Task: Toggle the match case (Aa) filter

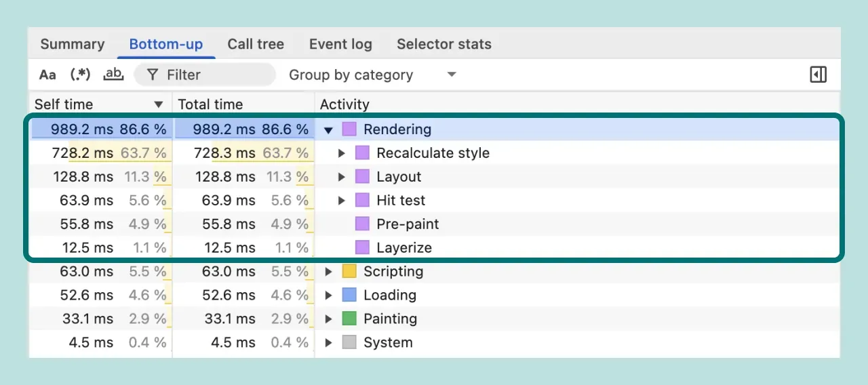Action: pyautogui.click(x=47, y=75)
